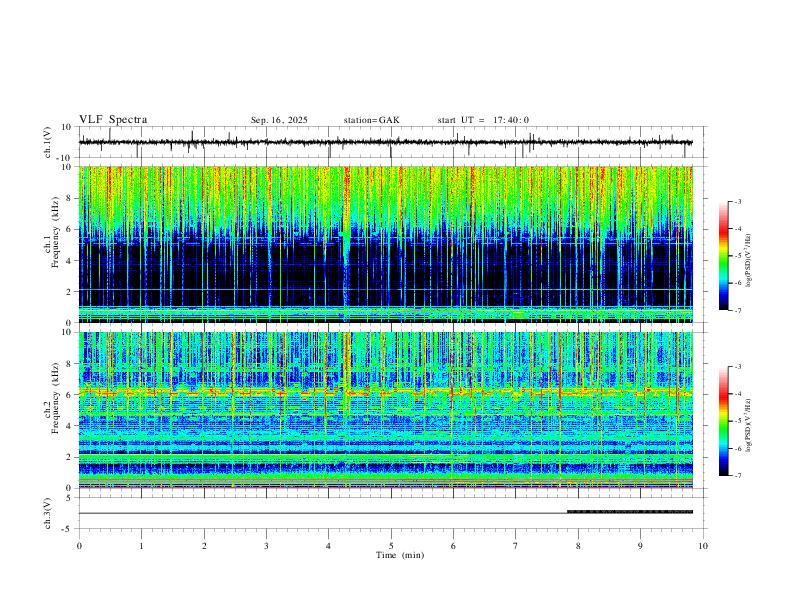This screenshot has height=612, width=792.
Task: Click the "-7" tick on ch.1 colorbar
Action: click(737, 310)
